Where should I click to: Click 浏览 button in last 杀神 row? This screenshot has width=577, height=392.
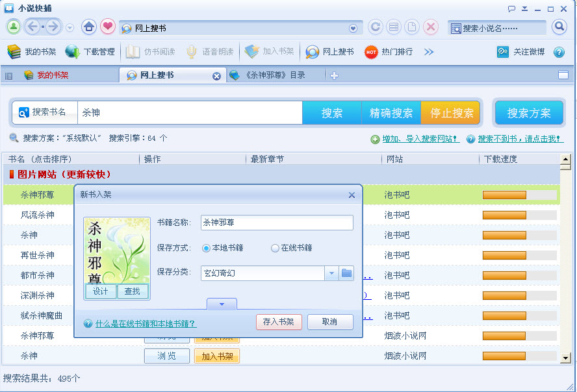point(167,356)
